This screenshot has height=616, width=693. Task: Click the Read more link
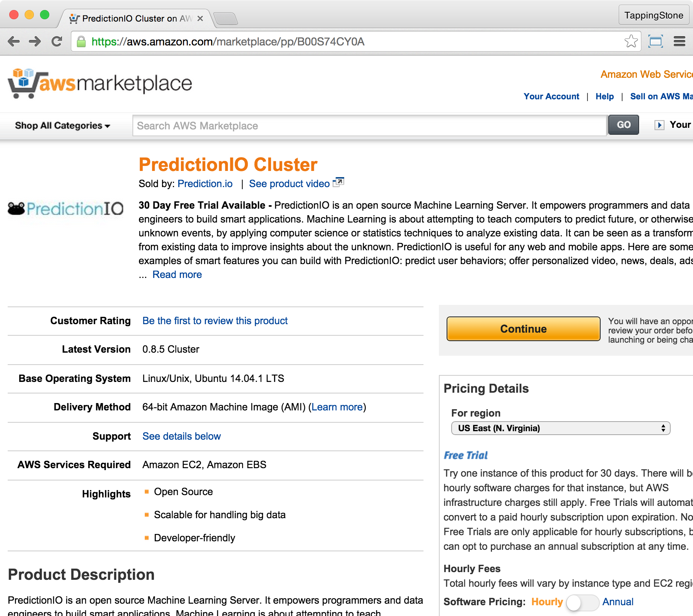[x=177, y=275]
